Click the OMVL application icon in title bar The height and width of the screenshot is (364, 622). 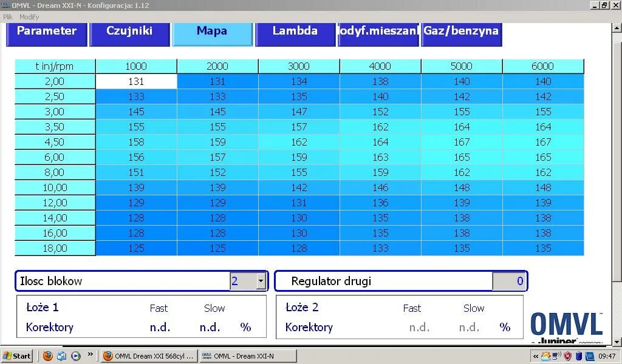pyautogui.click(x=5, y=5)
